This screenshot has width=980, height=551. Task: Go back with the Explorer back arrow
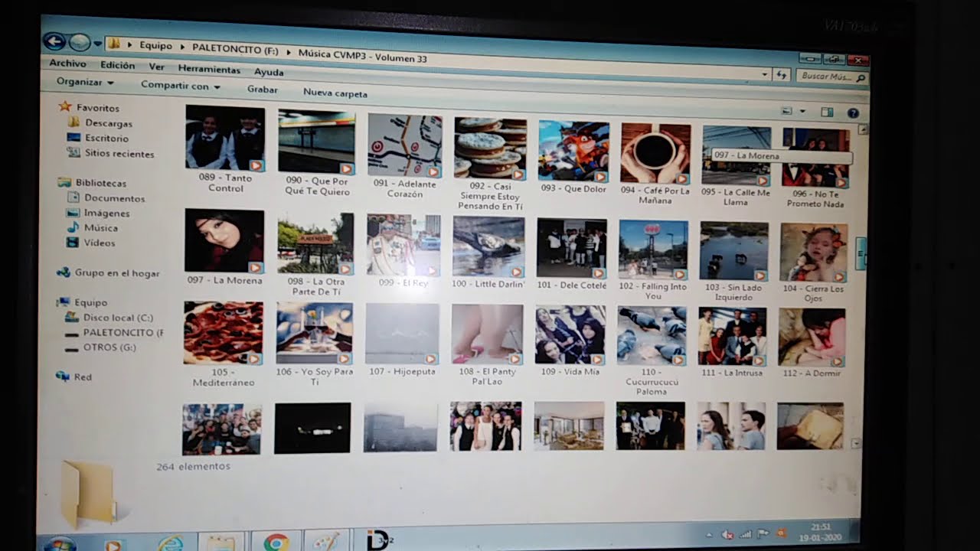(x=54, y=41)
